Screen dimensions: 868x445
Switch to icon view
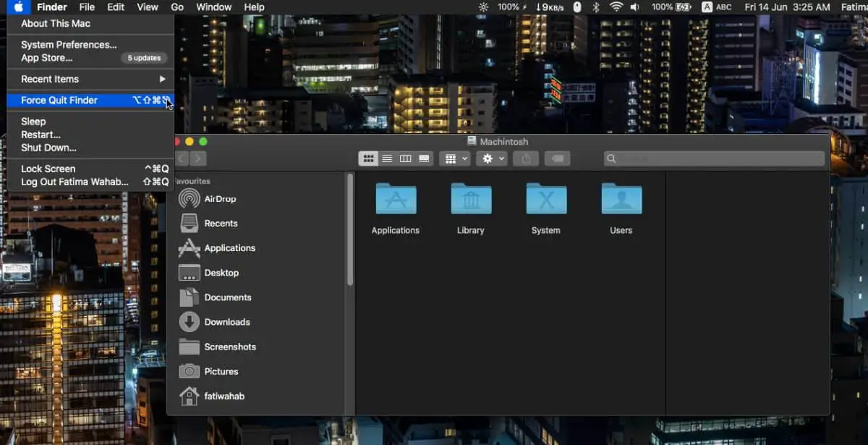[x=368, y=158]
